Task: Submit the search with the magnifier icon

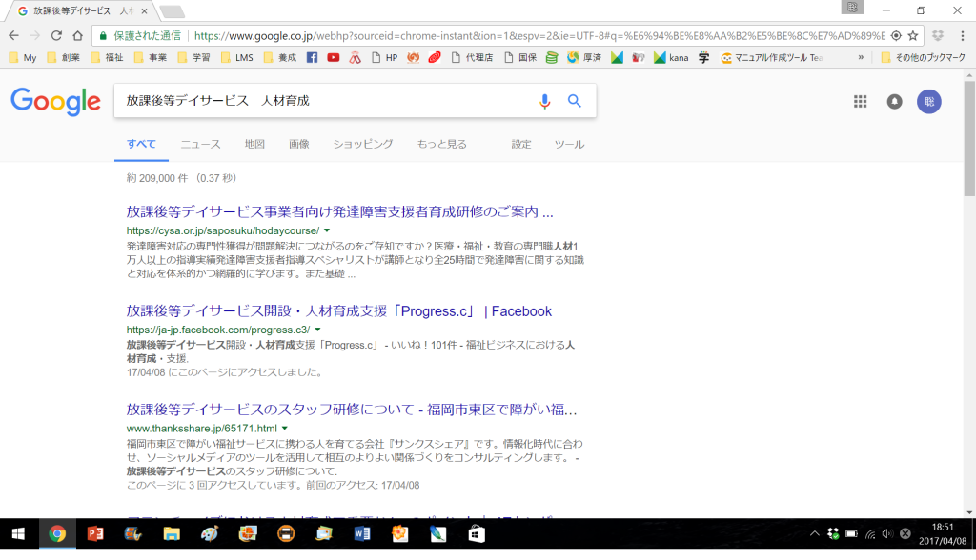Action: point(575,101)
